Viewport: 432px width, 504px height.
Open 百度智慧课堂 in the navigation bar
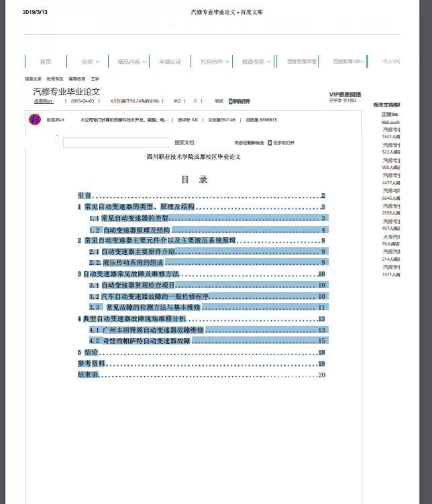point(302,61)
